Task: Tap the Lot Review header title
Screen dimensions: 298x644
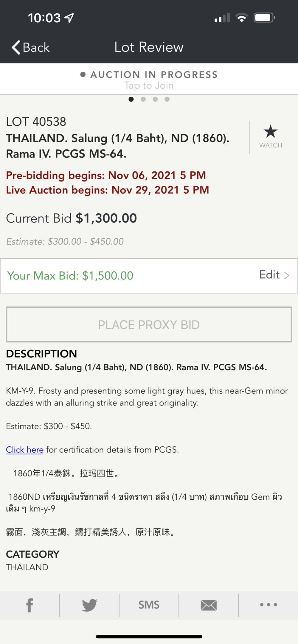Action: [x=149, y=47]
